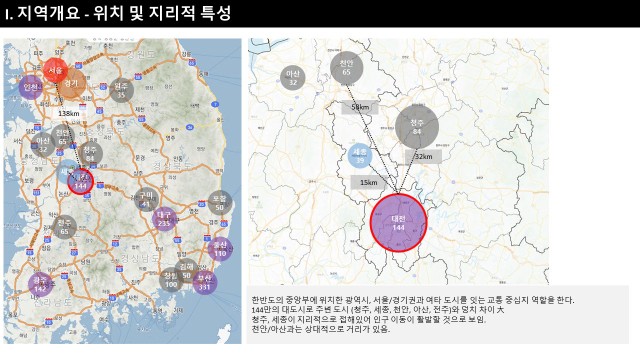Screen dimensions: 640x360
Task: Click the text line starting '144만의 대도시로 주변 도시'
Action: (378, 310)
